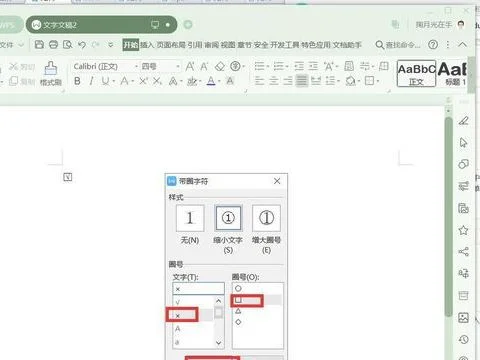This screenshot has width=480, height=360.
Task: Open help with the question mark icon
Action: tap(433, 44)
